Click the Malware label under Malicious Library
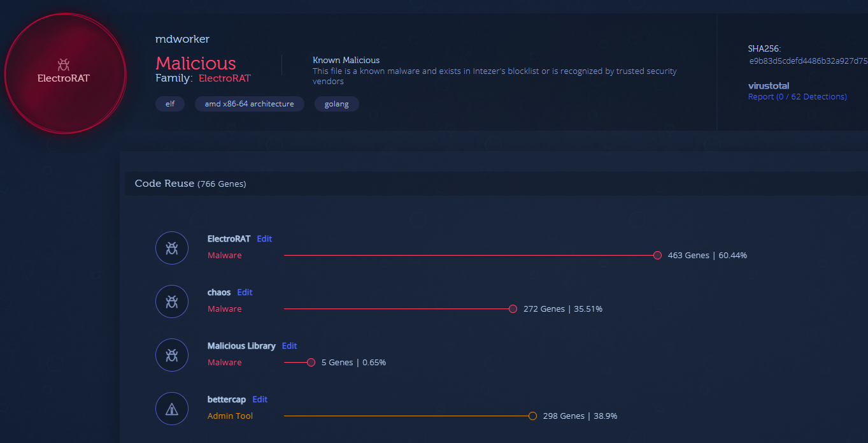868x443 pixels. [x=224, y=362]
